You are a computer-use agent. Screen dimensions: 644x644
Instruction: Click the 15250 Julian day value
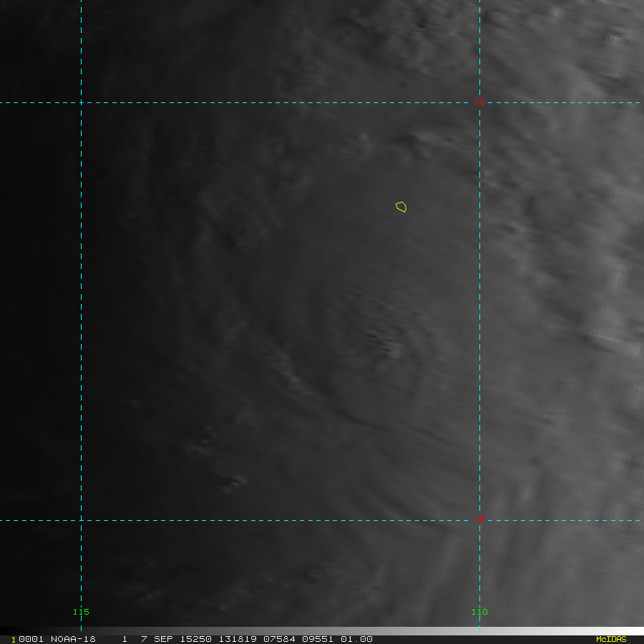pos(196,639)
